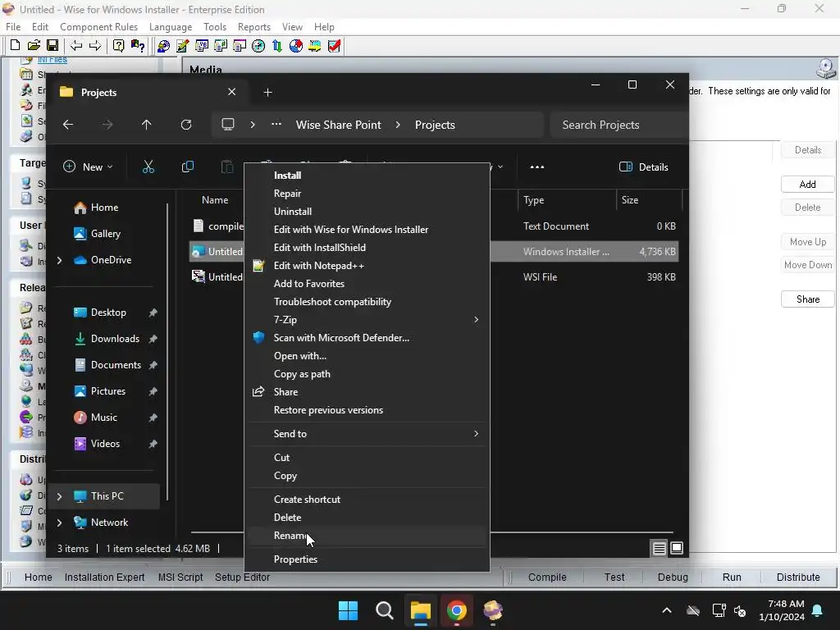
Task: Click the Distribute button in Wise
Action: click(797, 577)
